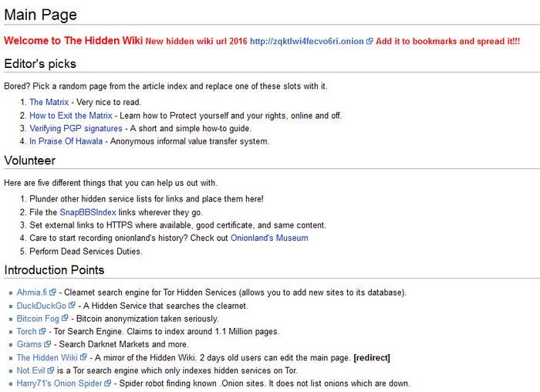Open Ahmia.fi search engine link
This screenshot has height=392, width=540.
(32, 292)
